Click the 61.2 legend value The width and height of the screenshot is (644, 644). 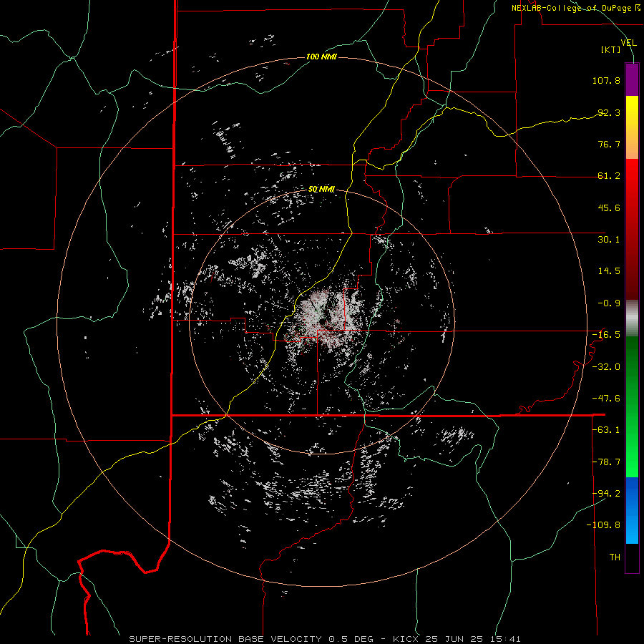(609, 176)
